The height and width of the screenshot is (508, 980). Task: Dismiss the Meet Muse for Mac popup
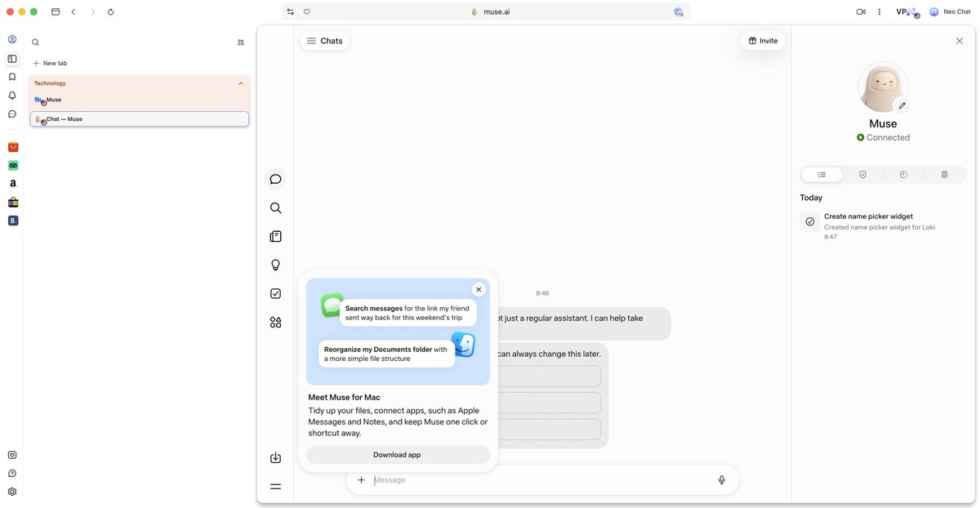[x=479, y=289]
